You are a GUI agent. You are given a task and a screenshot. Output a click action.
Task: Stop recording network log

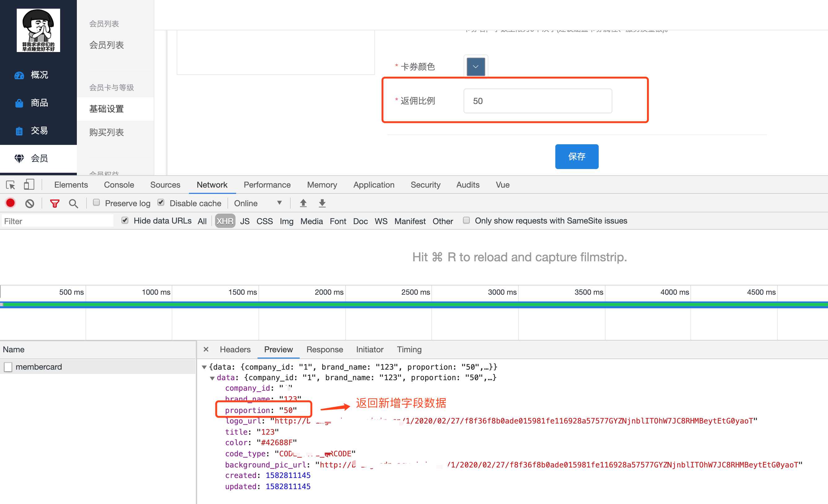11,203
